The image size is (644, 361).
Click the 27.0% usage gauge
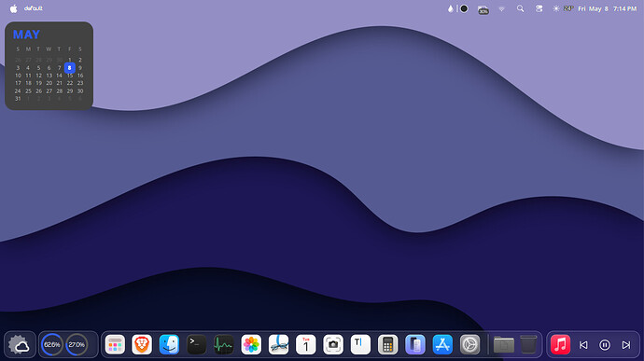pyautogui.click(x=77, y=344)
